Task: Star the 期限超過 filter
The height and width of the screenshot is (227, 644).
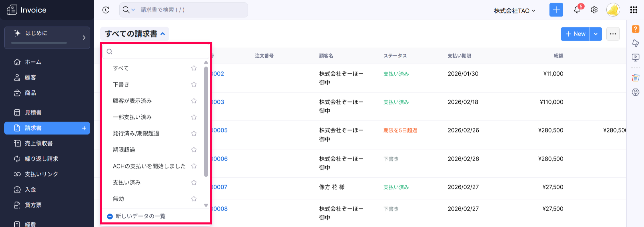Action: click(194, 150)
